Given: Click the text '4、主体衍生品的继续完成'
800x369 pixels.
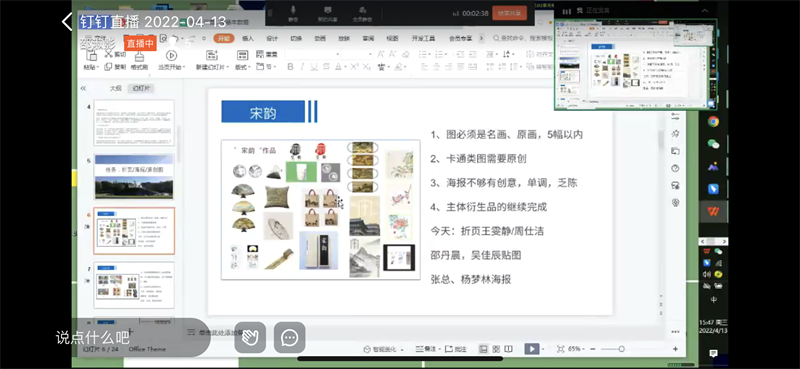Looking at the screenshot, I should [489, 207].
